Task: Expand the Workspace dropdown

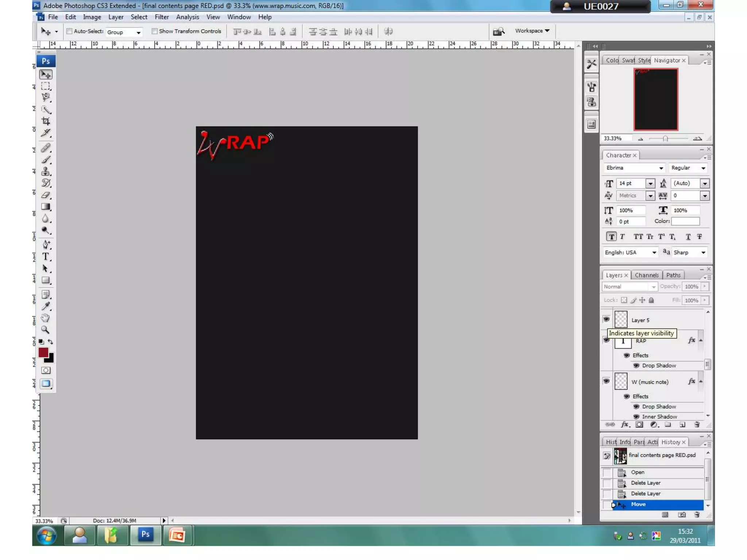Action: [x=532, y=31]
